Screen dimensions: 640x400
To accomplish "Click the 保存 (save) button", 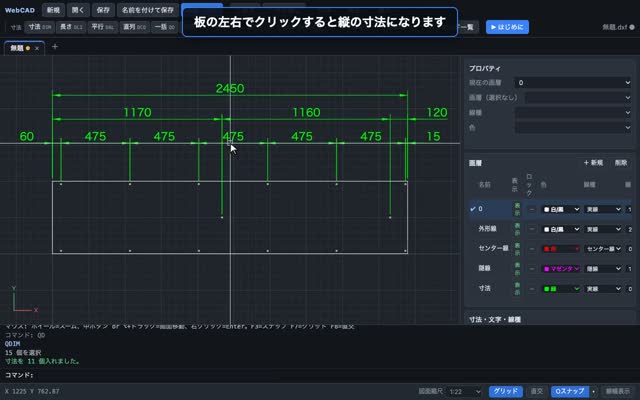I will 103,10.
